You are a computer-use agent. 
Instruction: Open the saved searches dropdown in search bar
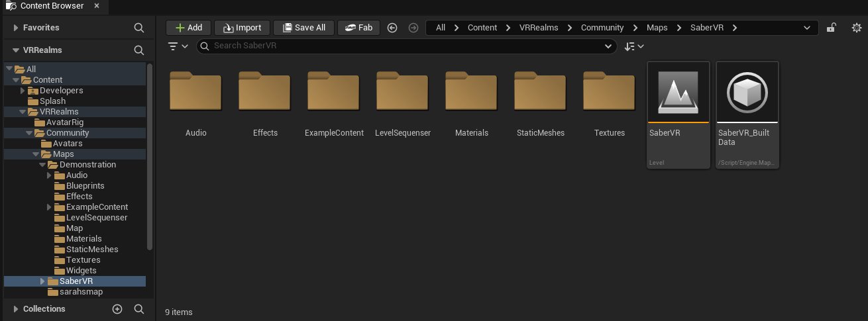[x=608, y=46]
